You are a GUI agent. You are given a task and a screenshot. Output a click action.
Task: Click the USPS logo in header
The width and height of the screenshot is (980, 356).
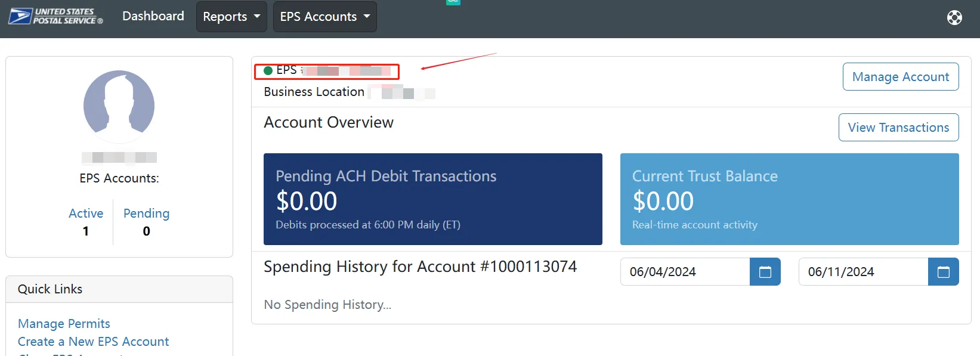(55, 16)
